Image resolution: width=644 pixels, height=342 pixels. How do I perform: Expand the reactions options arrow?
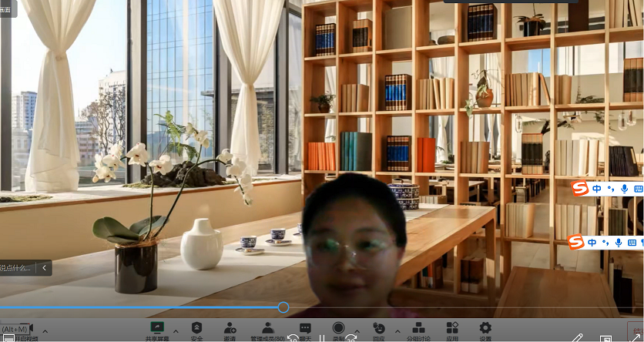[397, 331]
